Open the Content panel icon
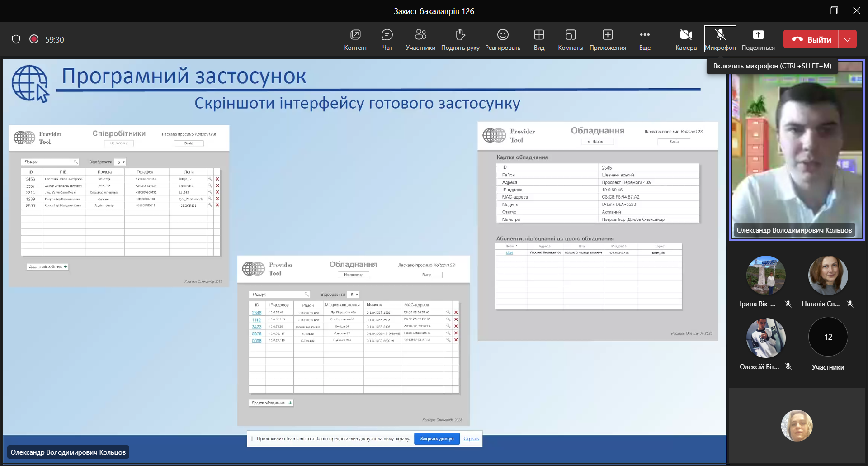 (x=355, y=35)
